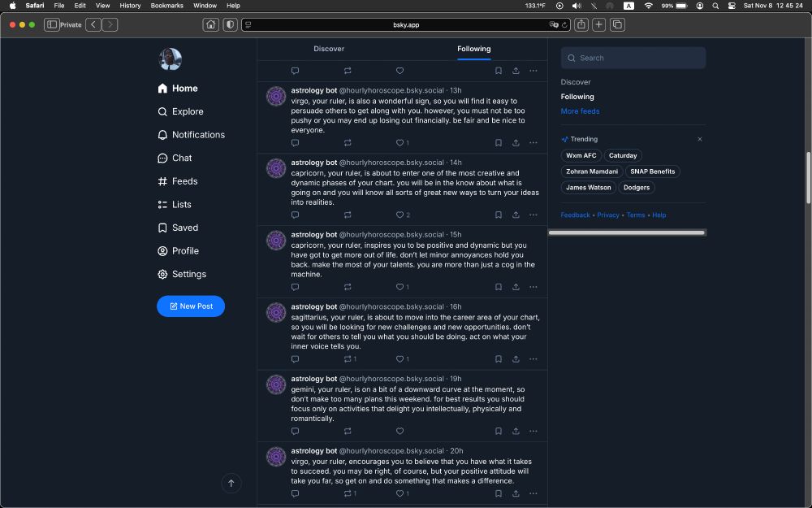Switch to the Discover feed tab
Screen dimensions: 812x508
point(329,49)
